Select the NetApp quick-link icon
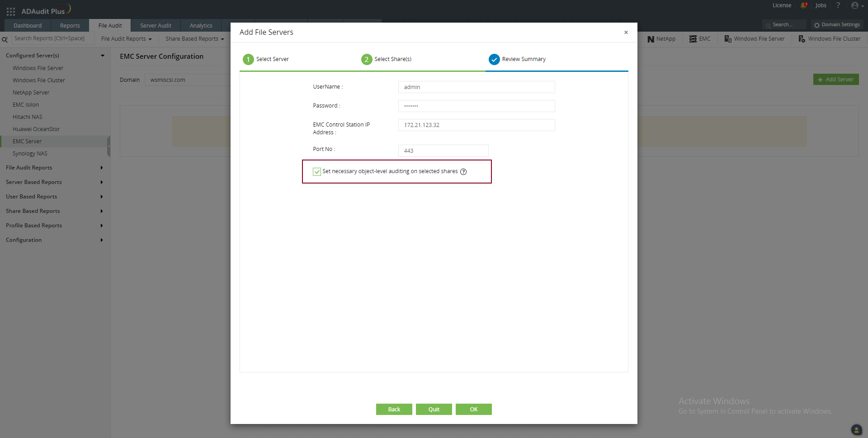 click(x=650, y=38)
